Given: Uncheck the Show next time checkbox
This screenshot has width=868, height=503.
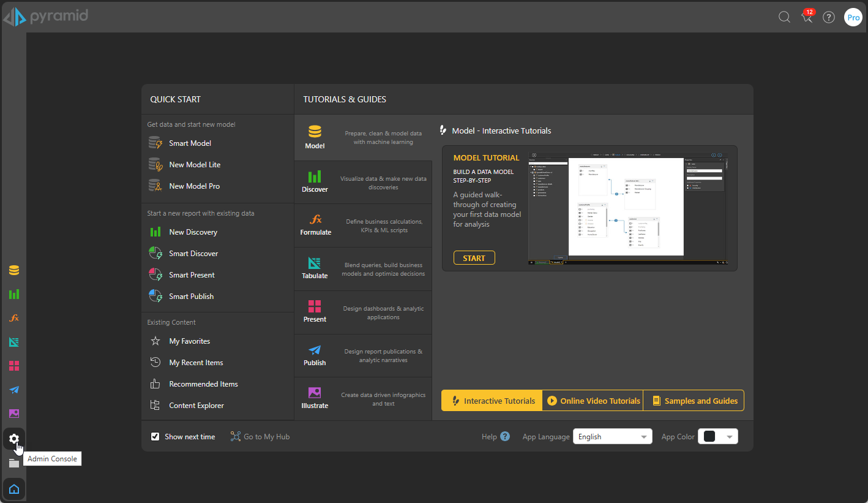Looking at the screenshot, I should point(155,437).
